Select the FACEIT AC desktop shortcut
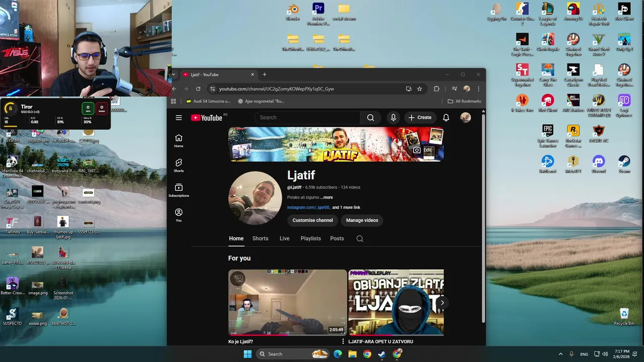644x362 pixels. 598,134
